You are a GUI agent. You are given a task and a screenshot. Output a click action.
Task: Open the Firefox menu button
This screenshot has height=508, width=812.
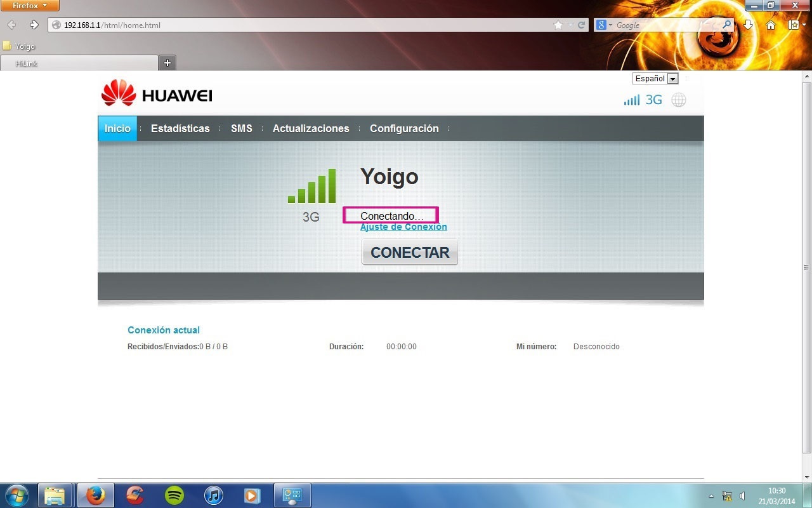pos(30,5)
